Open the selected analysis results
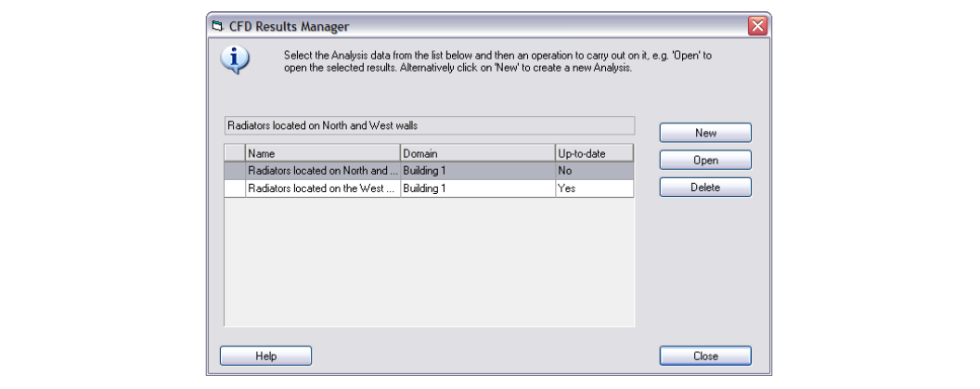This screenshot has height=389, width=980. 705,161
